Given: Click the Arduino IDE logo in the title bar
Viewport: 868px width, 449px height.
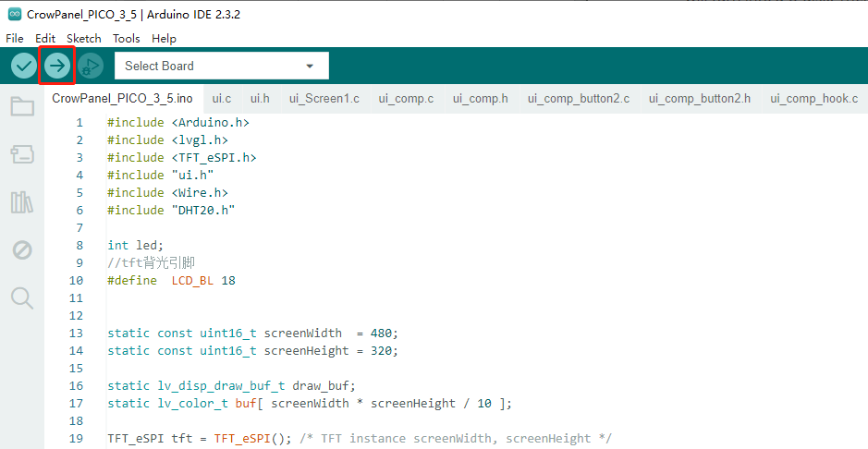Looking at the screenshot, I should click(15, 15).
